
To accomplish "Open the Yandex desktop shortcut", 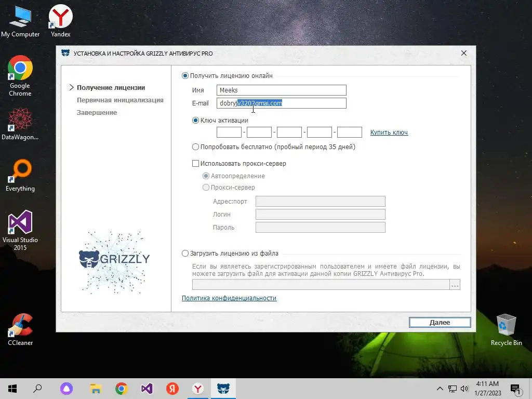I will 60,21.
